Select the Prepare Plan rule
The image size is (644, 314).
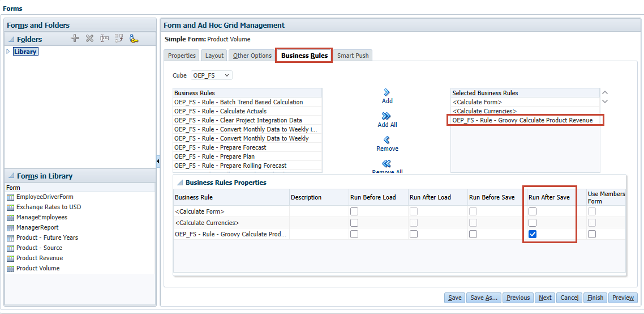[248, 156]
